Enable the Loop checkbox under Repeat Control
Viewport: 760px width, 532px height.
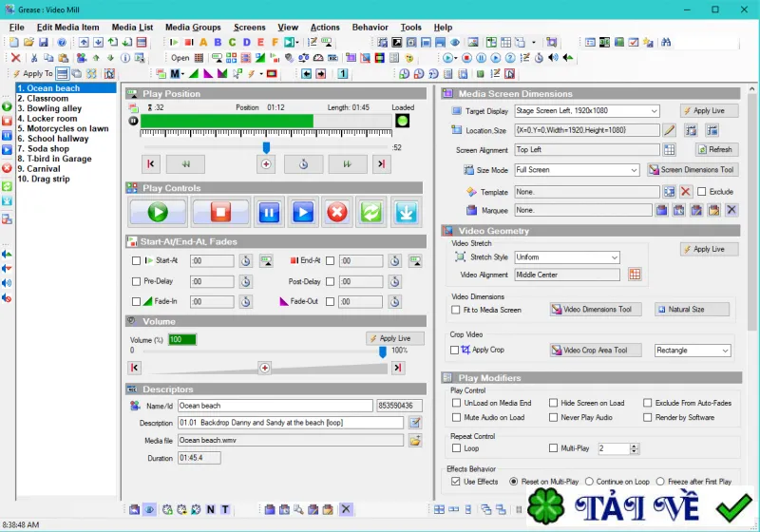pos(456,448)
